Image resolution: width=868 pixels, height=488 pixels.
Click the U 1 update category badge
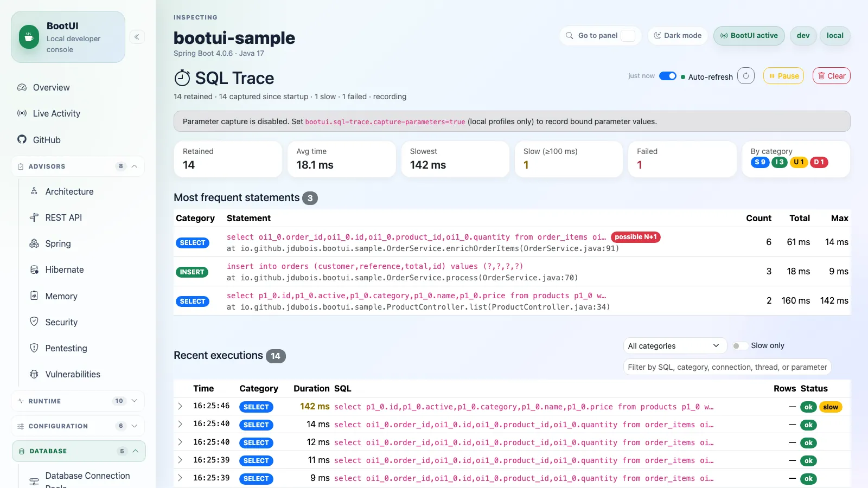[x=799, y=162]
